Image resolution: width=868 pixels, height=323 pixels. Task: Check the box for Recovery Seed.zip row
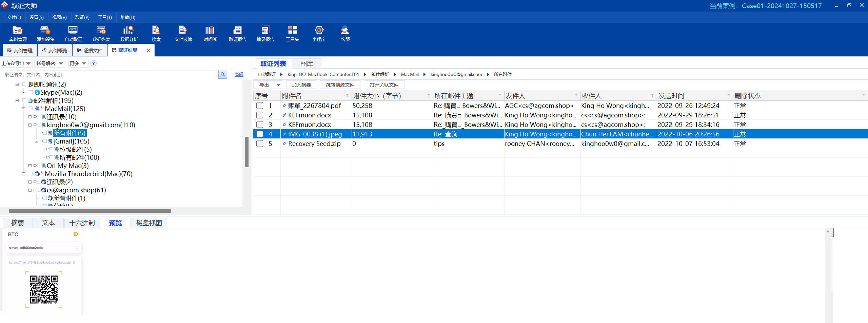pyautogui.click(x=260, y=144)
